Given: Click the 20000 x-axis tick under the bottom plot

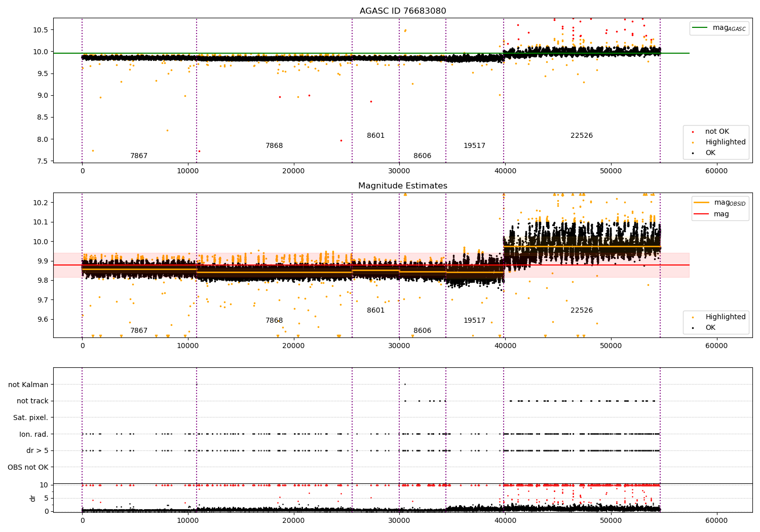Looking at the screenshot, I should 293,520.
